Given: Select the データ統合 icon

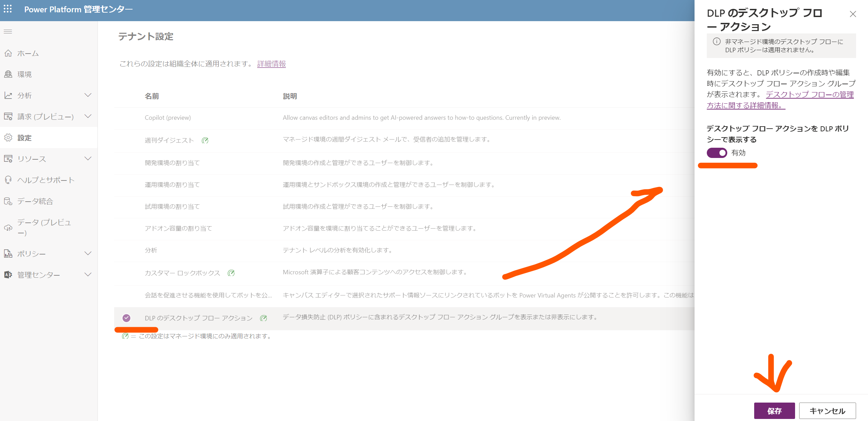Looking at the screenshot, I should coord(8,201).
